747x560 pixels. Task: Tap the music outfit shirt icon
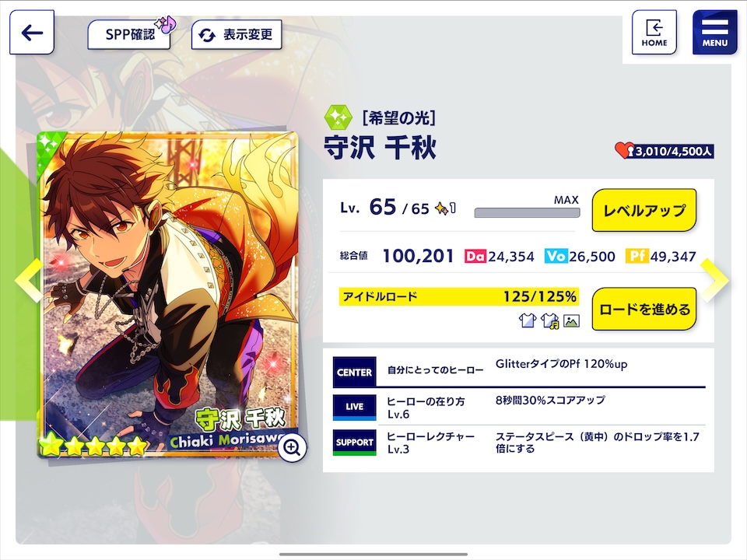550,320
